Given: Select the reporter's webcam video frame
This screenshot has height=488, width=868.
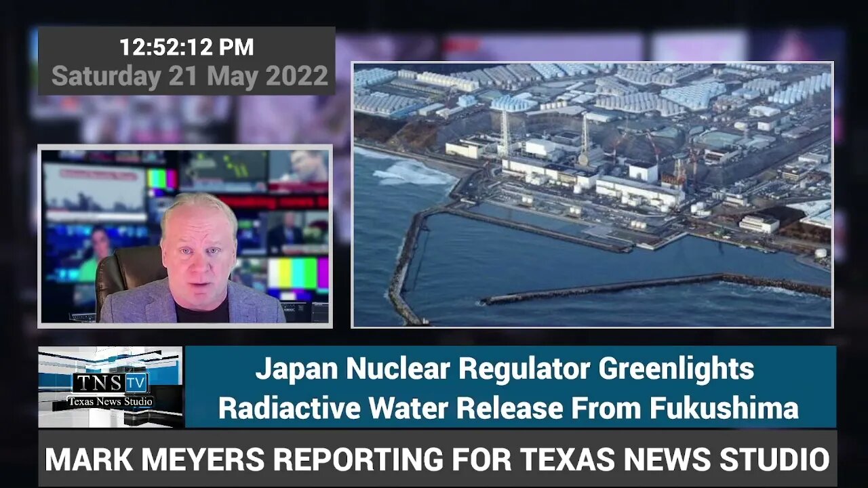Looking at the screenshot, I should click(x=185, y=236).
